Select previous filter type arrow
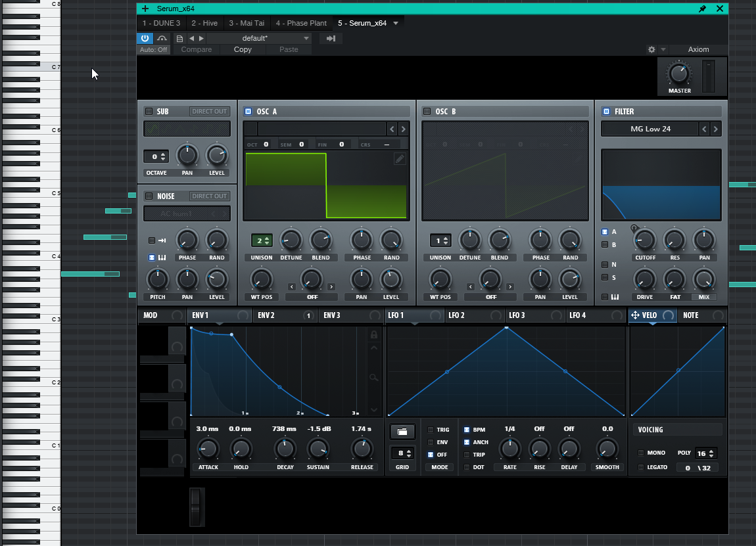Viewport: 756px width, 546px height. 705,129
